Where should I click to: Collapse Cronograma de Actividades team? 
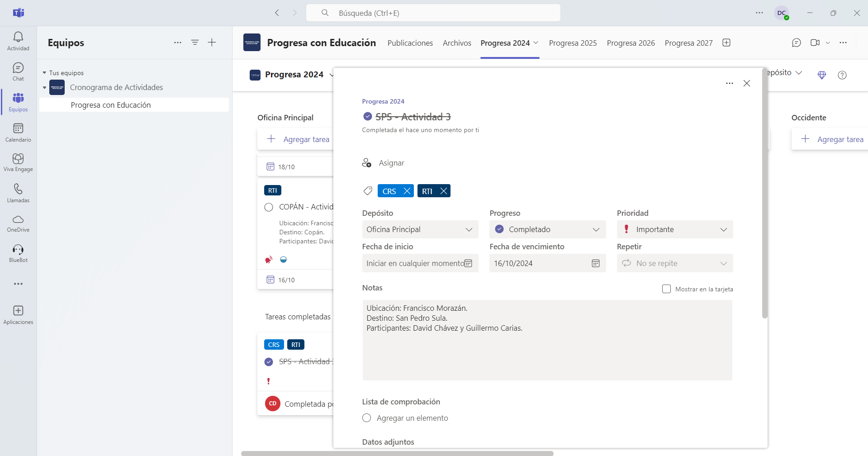point(44,87)
